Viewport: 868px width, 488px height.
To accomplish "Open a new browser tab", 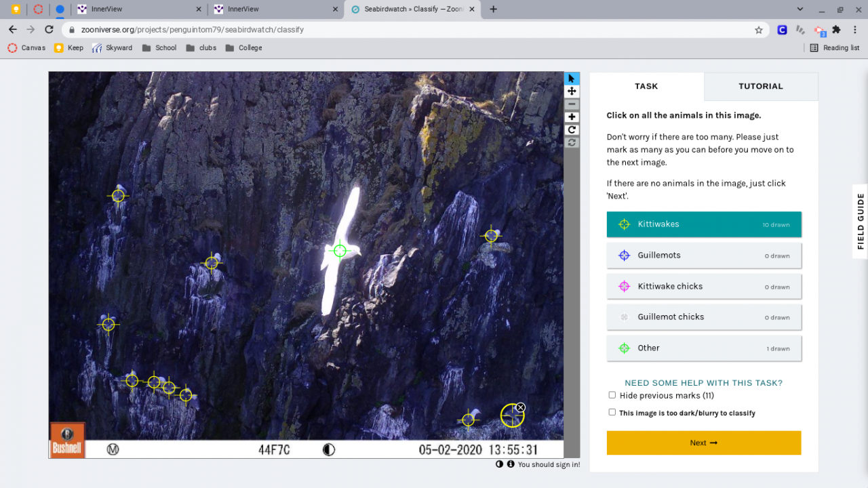I will [493, 9].
